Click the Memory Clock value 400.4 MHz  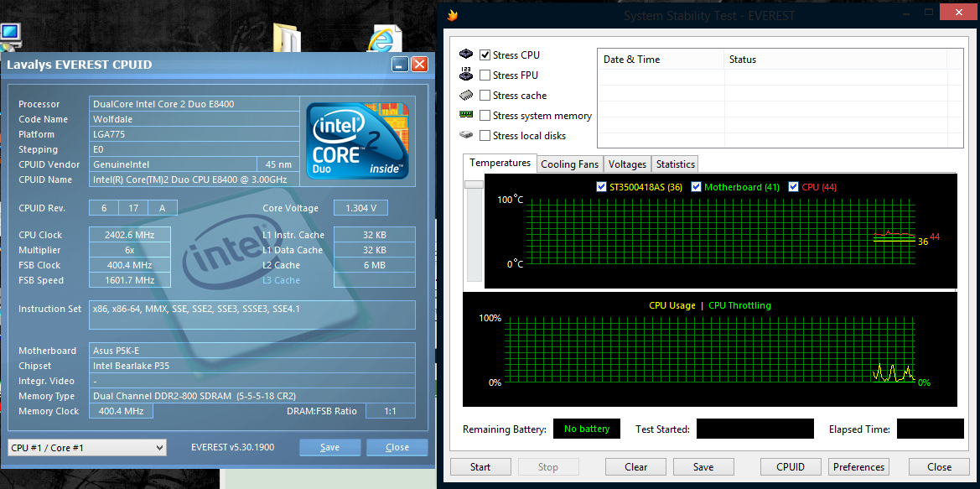121,411
